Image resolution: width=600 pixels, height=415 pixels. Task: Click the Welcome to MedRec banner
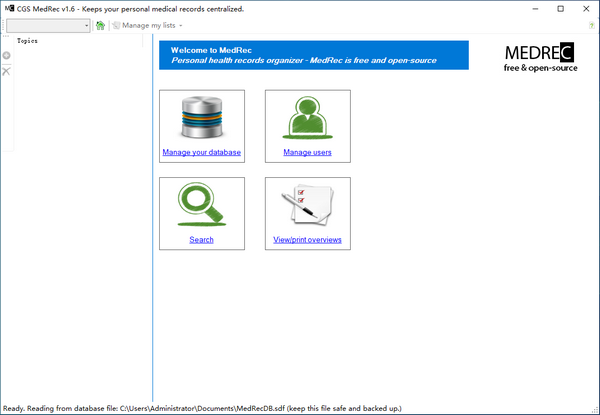(313, 55)
